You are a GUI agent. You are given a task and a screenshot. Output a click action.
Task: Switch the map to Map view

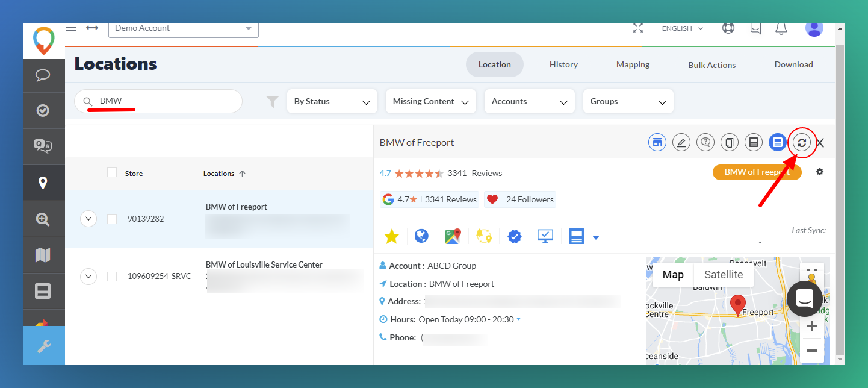click(x=673, y=275)
